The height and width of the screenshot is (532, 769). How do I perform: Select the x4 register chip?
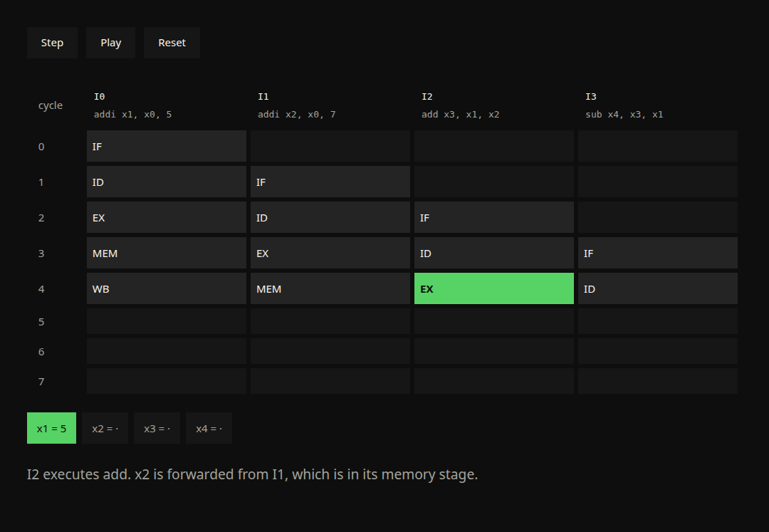[x=209, y=428]
